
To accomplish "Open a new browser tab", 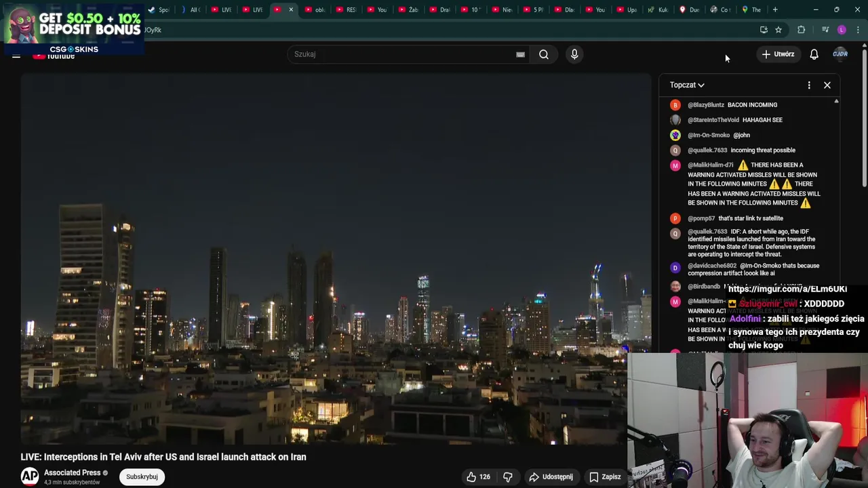I will [x=775, y=9].
